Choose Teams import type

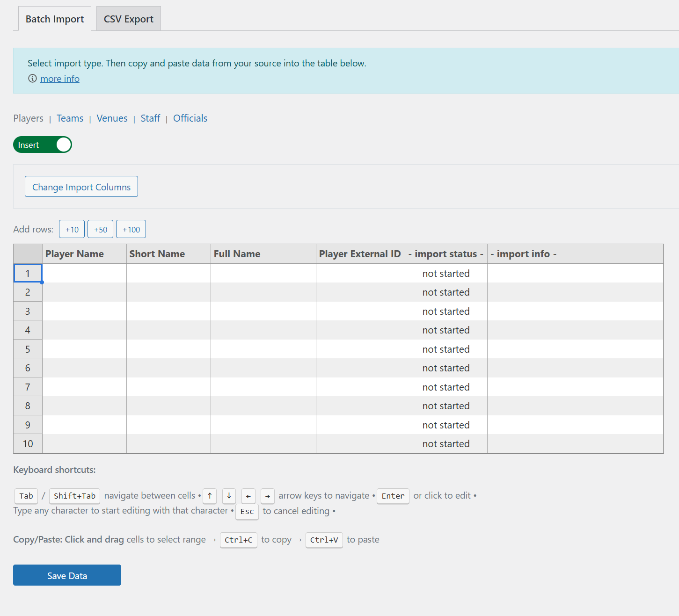tap(70, 118)
